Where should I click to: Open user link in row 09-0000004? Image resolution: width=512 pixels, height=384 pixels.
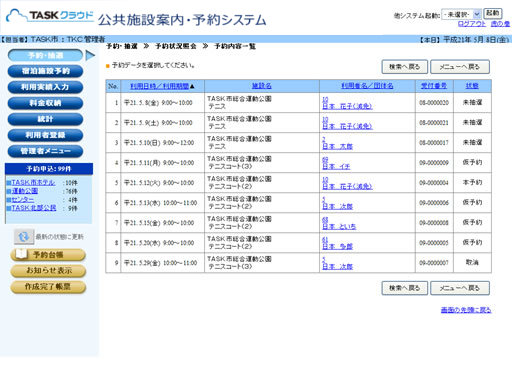pos(347,183)
